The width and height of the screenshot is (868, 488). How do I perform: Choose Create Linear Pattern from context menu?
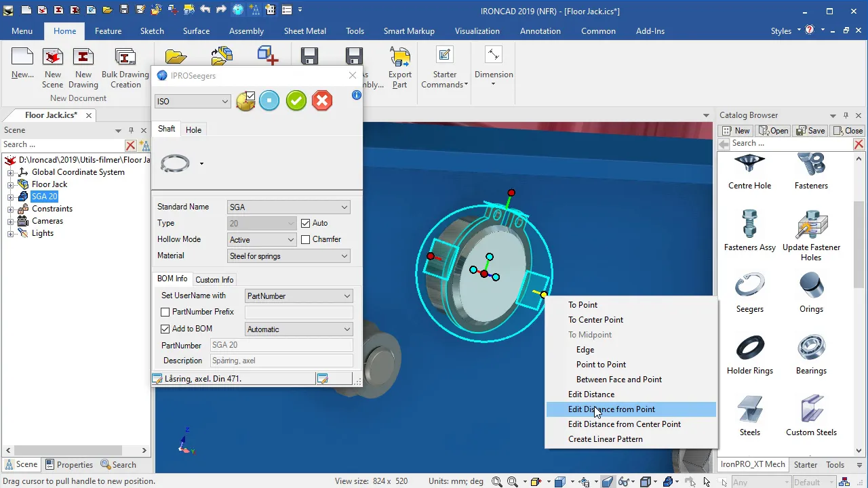pyautogui.click(x=631, y=439)
